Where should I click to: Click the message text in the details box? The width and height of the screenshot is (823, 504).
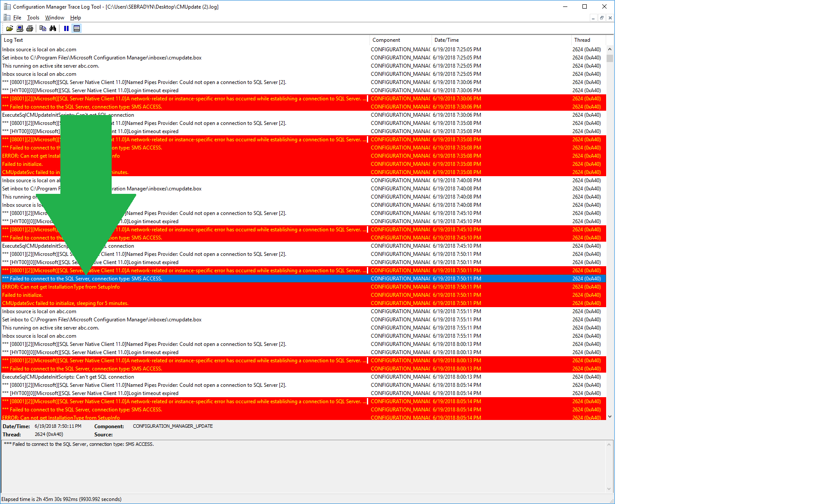tap(79, 444)
